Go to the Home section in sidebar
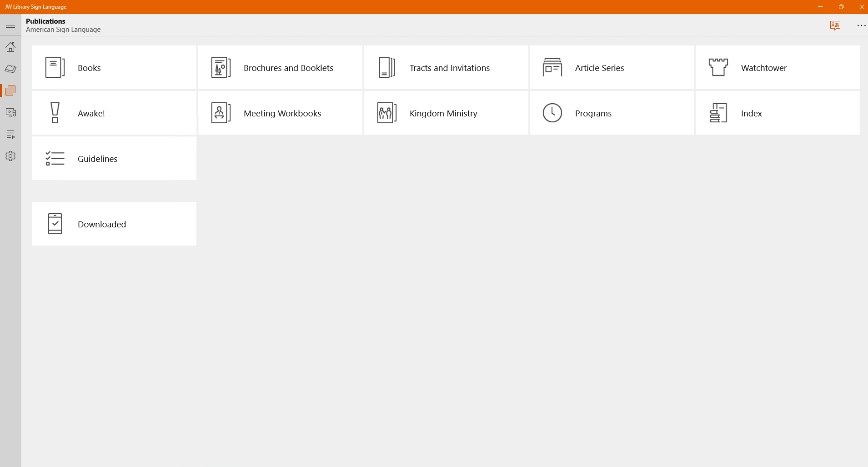The height and width of the screenshot is (467, 868). tap(10, 47)
